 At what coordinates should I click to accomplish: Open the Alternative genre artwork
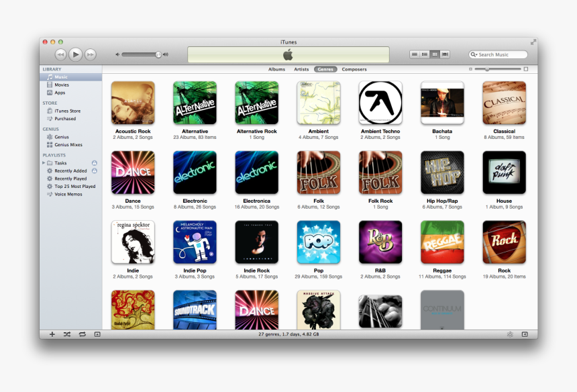[195, 103]
